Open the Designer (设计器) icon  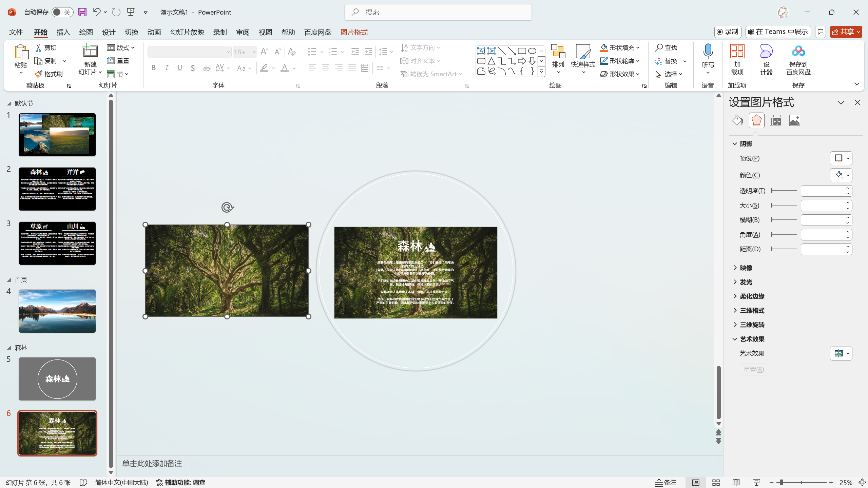pyautogui.click(x=766, y=51)
